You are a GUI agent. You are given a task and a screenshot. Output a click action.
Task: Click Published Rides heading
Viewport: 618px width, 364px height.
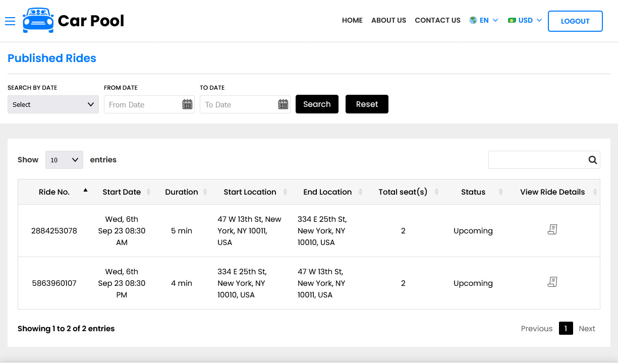click(x=52, y=58)
